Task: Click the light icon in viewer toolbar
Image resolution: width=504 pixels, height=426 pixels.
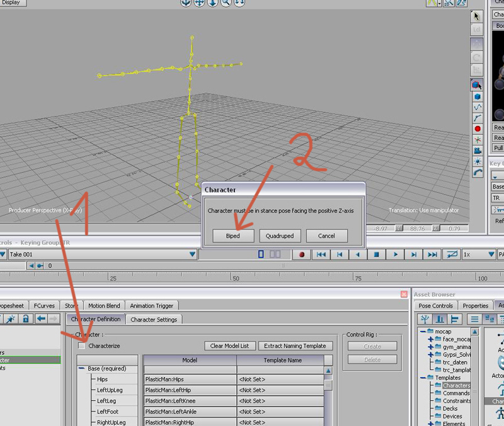Action: (x=478, y=162)
